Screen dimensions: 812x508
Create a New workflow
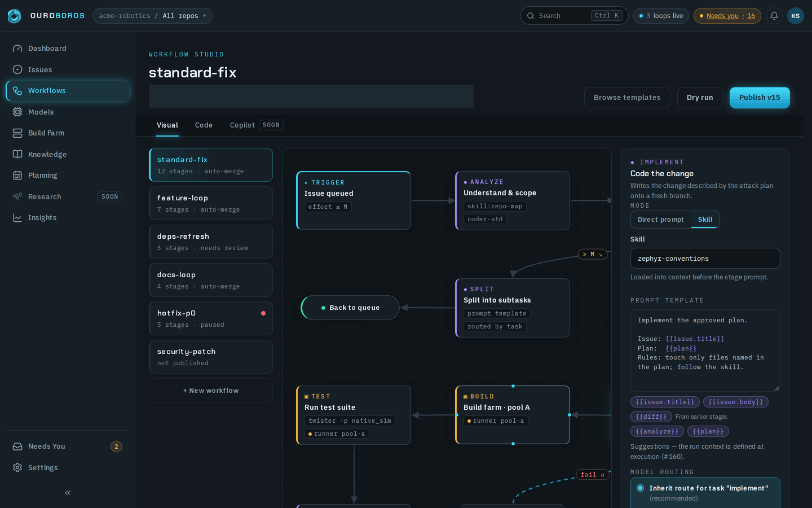point(211,391)
